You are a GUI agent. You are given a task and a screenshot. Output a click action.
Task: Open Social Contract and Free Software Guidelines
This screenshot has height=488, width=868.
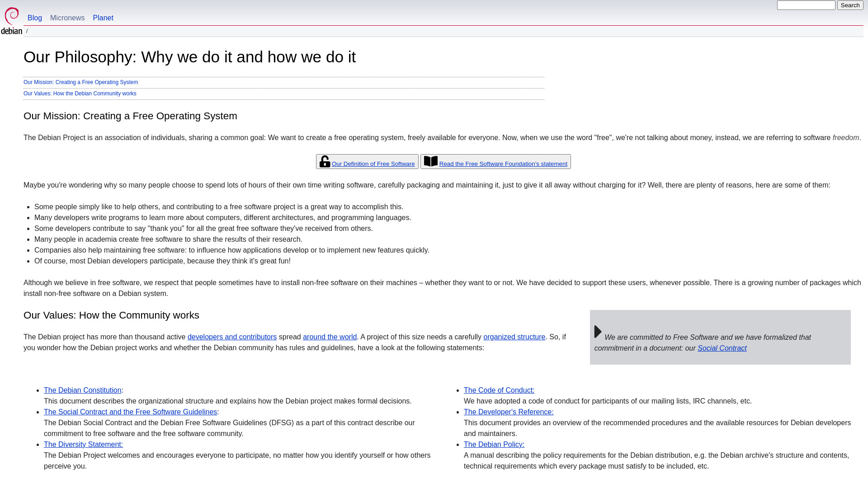point(130,412)
